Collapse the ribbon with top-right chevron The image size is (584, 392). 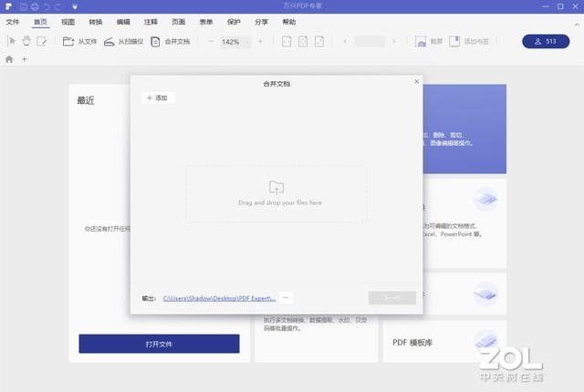pos(577,25)
